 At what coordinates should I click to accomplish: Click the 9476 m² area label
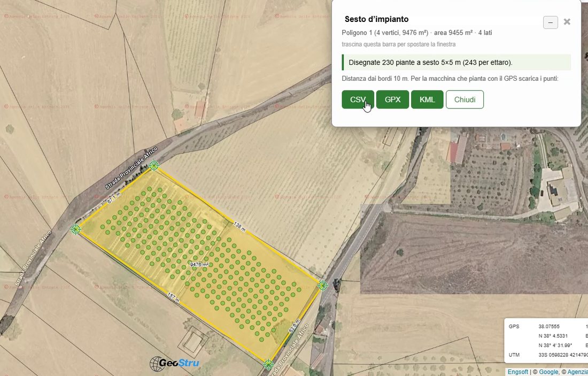tap(199, 265)
